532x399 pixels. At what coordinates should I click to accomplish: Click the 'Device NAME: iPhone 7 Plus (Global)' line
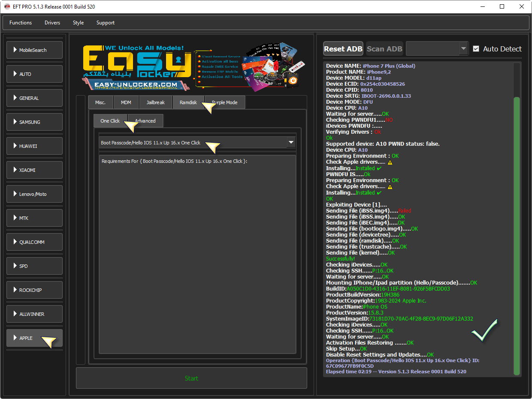click(371, 66)
